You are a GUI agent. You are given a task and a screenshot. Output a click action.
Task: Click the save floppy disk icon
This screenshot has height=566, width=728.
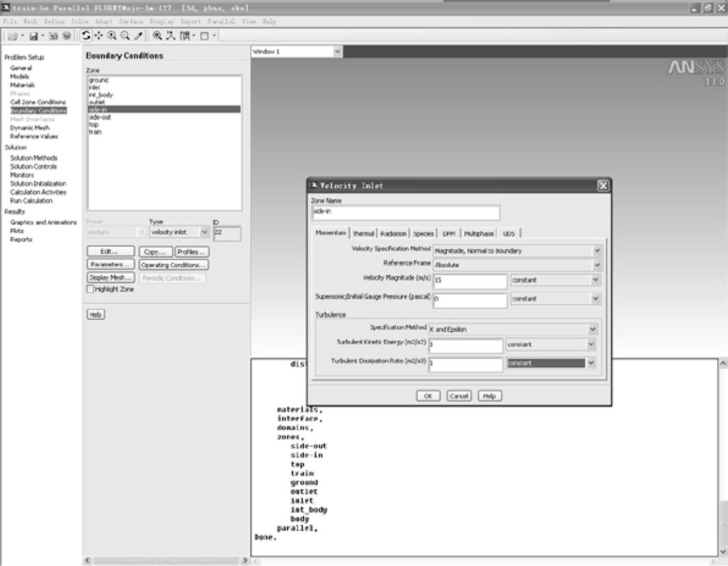34,35
